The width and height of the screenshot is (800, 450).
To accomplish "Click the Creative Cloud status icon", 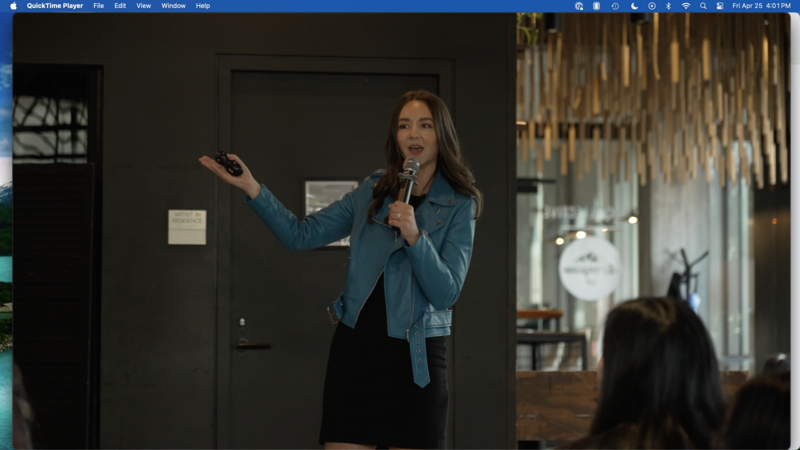I will pyautogui.click(x=579, y=6).
